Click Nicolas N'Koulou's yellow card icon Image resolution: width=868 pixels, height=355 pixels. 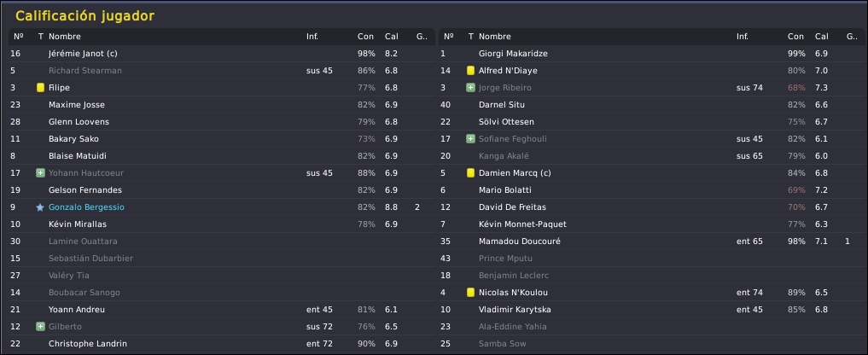(470, 292)
